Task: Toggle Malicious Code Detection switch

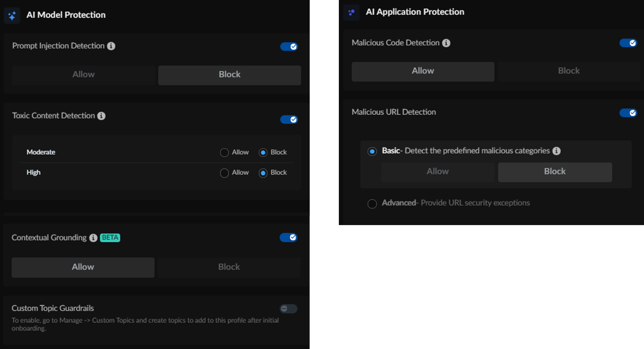Action: tap(628, 43)
